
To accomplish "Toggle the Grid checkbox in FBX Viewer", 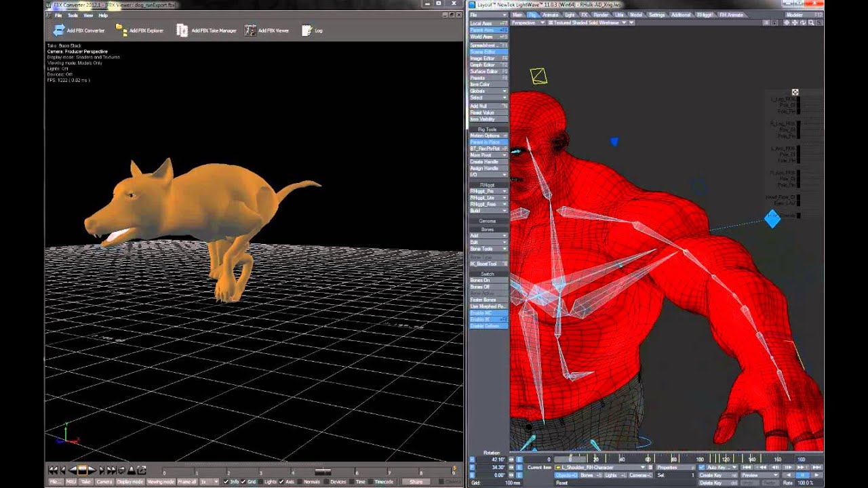I will pyautogui.click(x=244, y=482).
